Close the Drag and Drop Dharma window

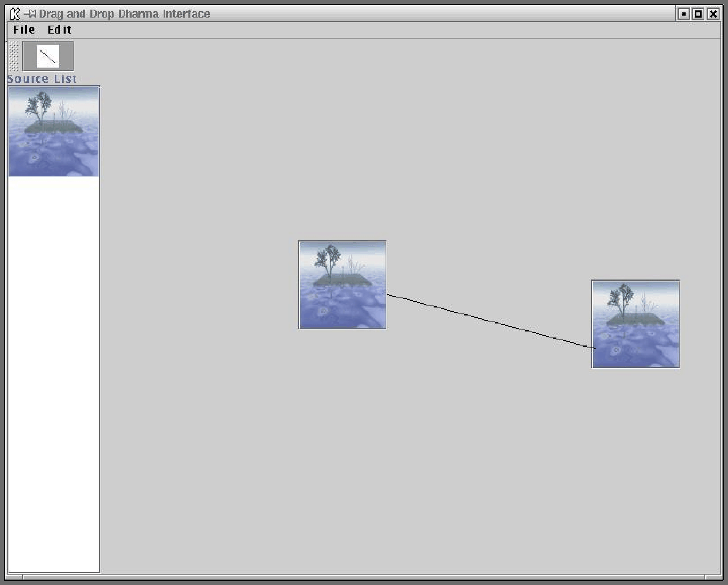(713, 14)
